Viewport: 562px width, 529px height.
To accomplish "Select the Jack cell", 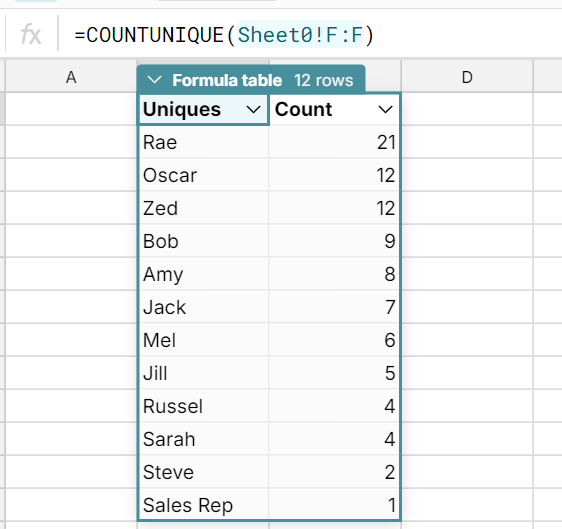I will (x=203, y=307).
